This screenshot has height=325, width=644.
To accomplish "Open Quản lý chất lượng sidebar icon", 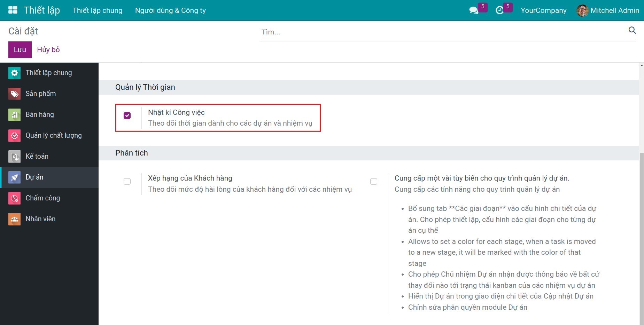I will pyautogui.click(x=14, y=135).
